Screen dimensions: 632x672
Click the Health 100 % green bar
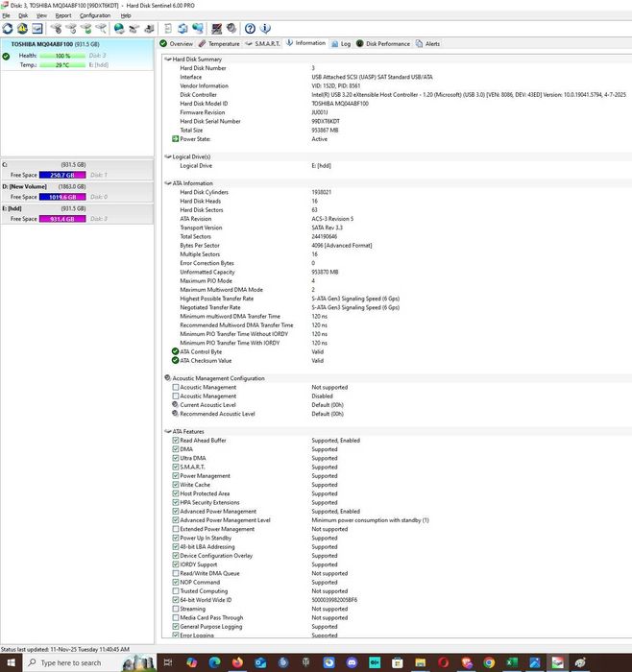click(62, 56)
